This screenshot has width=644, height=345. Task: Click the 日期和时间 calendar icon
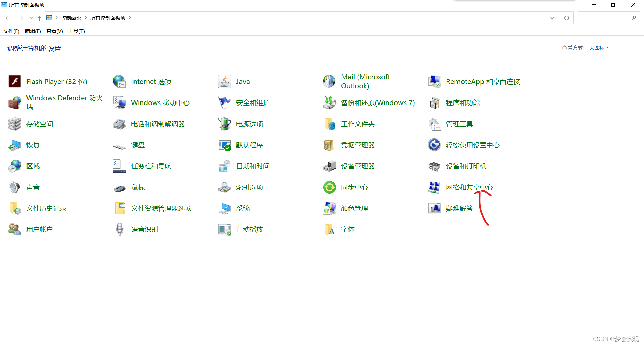pos(225,166)
